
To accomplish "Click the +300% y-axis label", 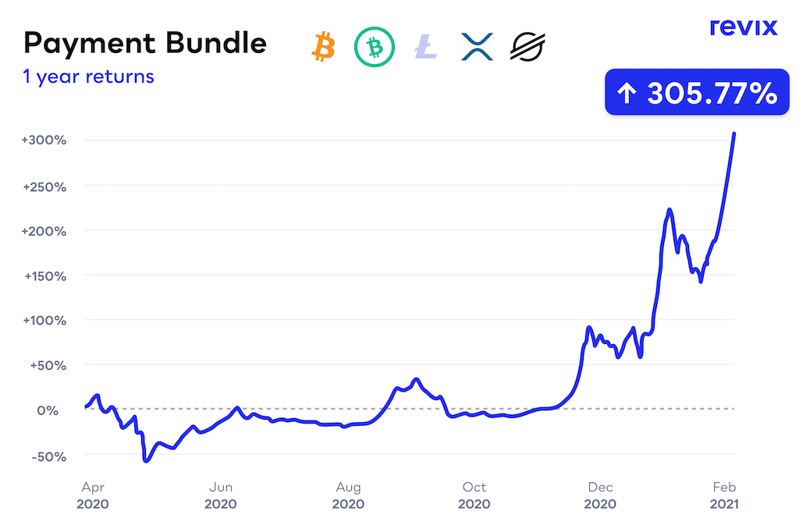I will (44, 140).
